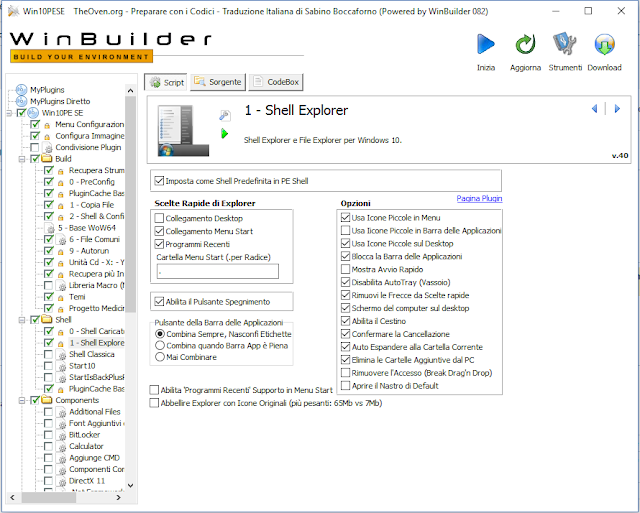Toggle Usa Icone Piccole in Menu
The height and width of the screenshot is (513, 640).
(x=345, y=218)
